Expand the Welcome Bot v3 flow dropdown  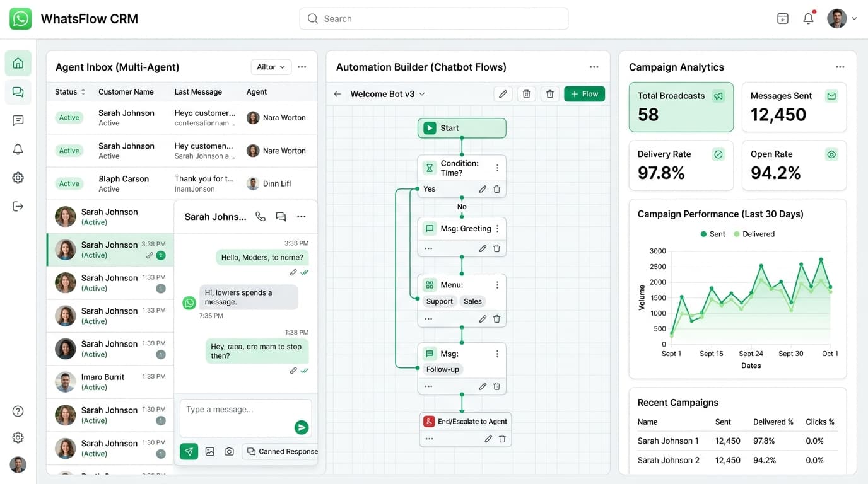tap(422, 94)
